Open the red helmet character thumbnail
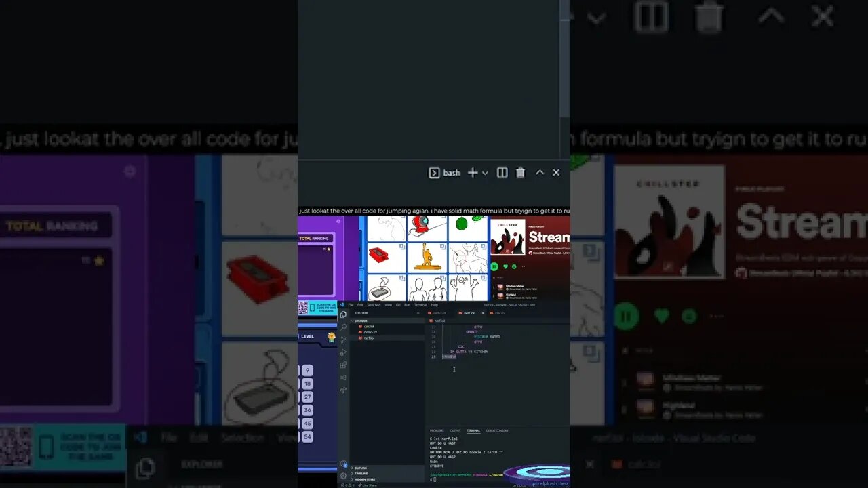This screenshot has width=868, height=488. tap(427, 228)
